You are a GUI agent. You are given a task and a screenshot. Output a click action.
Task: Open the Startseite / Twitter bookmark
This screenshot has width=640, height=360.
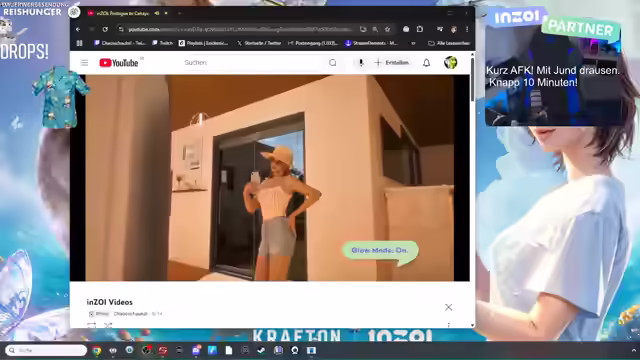pyautogui.click(x=259, y=43)
